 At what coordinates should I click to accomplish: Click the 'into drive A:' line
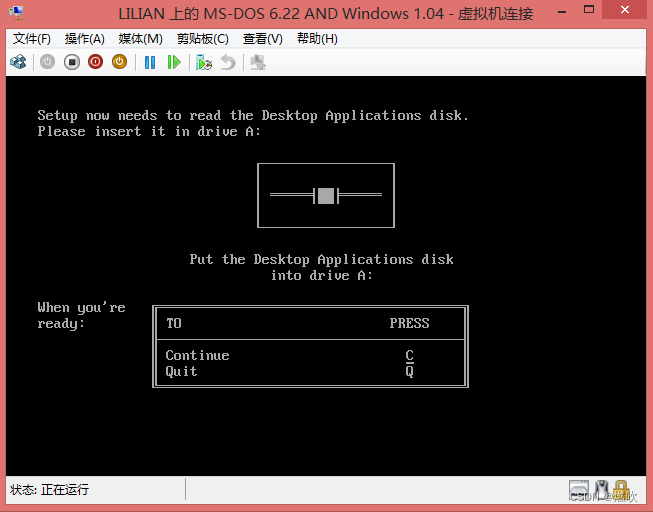click(322, 275)
